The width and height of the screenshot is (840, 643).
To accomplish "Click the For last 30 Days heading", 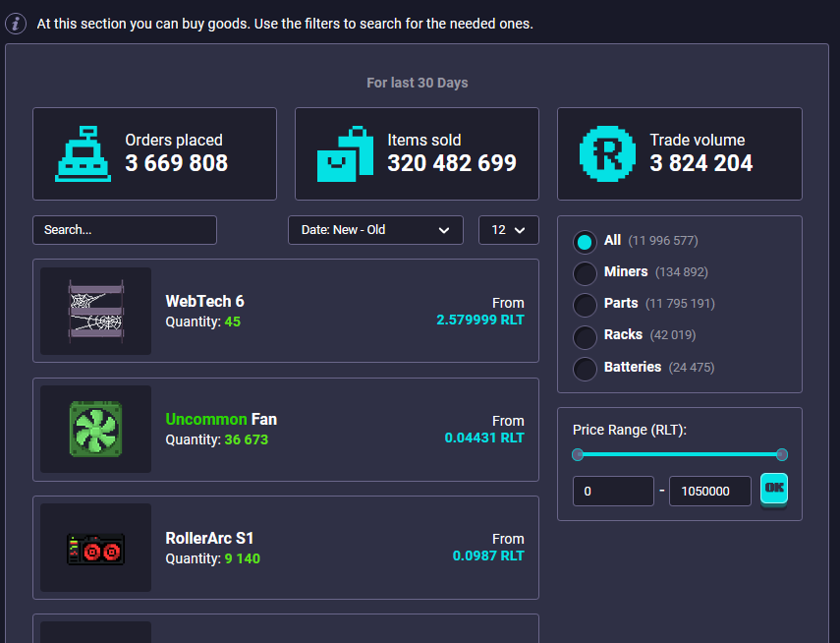I will (418, 83).
